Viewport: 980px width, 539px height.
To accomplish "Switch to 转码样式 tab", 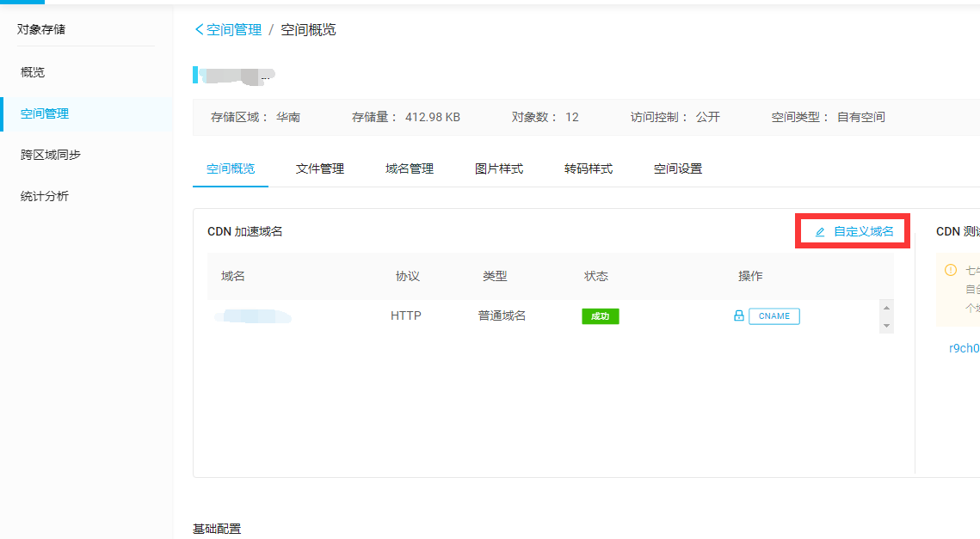I will pos(588,169).
